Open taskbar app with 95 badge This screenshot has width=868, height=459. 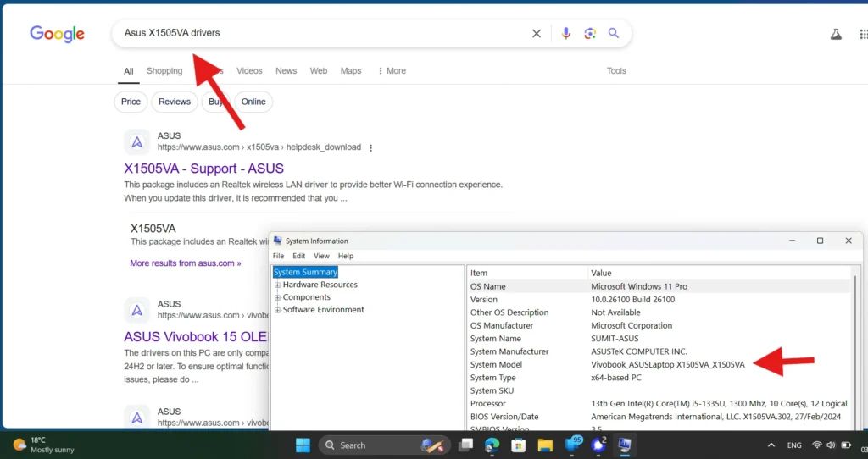572,444
